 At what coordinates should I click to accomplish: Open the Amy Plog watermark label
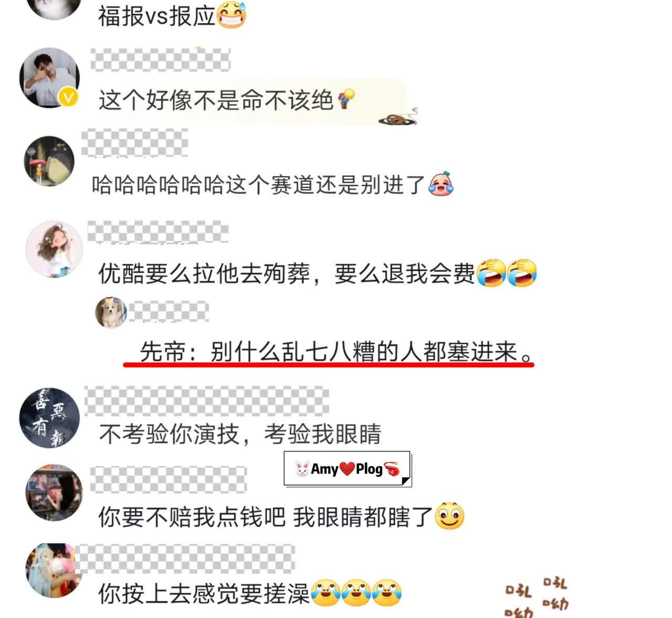pyautogui.click(x=348, y=469)
